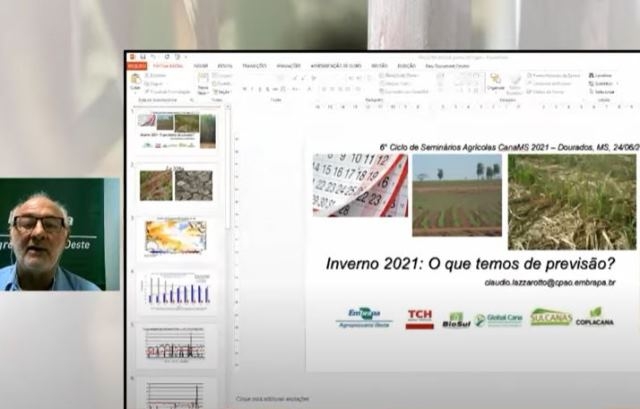Image resolution: width=640 pixels, height=409 pixels.
Task: Select slide 1 thumbnail in the panel
Action: point(177,131)
